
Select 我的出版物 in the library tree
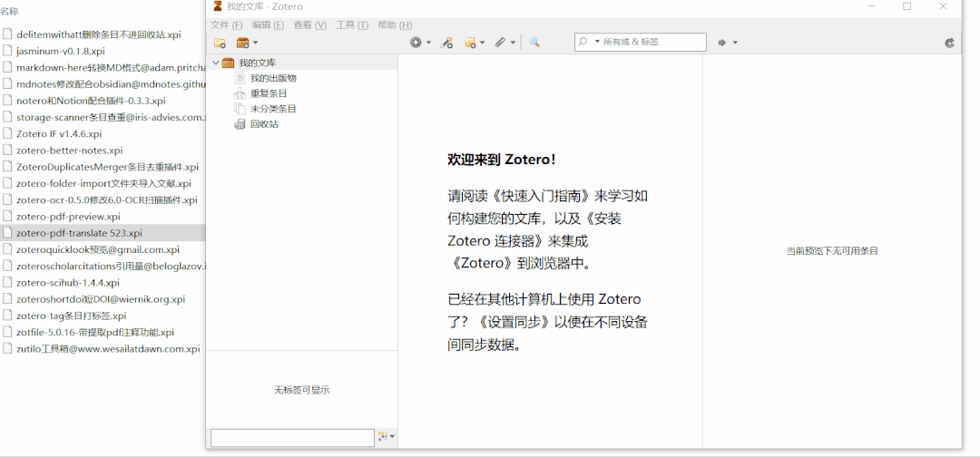coord(273,78)
